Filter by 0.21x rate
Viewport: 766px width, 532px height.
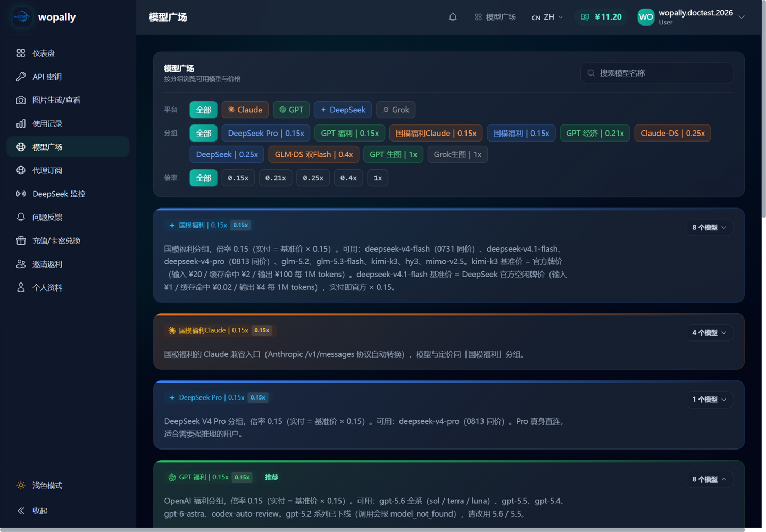click(276, 178)
